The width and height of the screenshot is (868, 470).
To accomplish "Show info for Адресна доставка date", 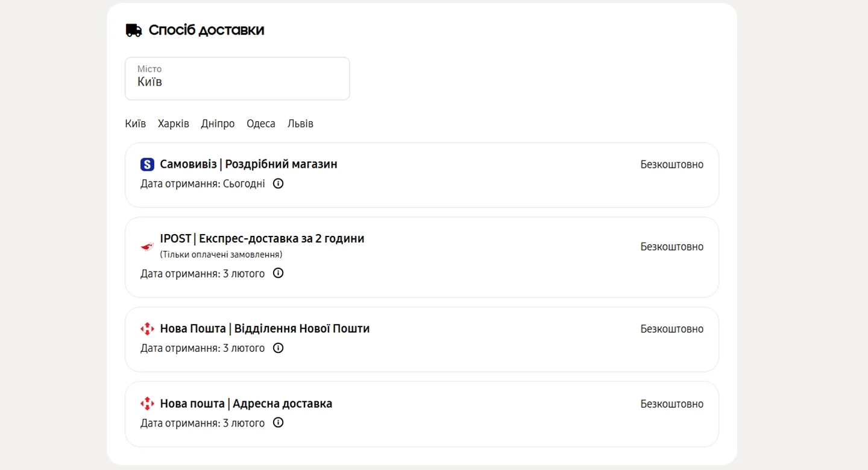I will tap(278, 423).
